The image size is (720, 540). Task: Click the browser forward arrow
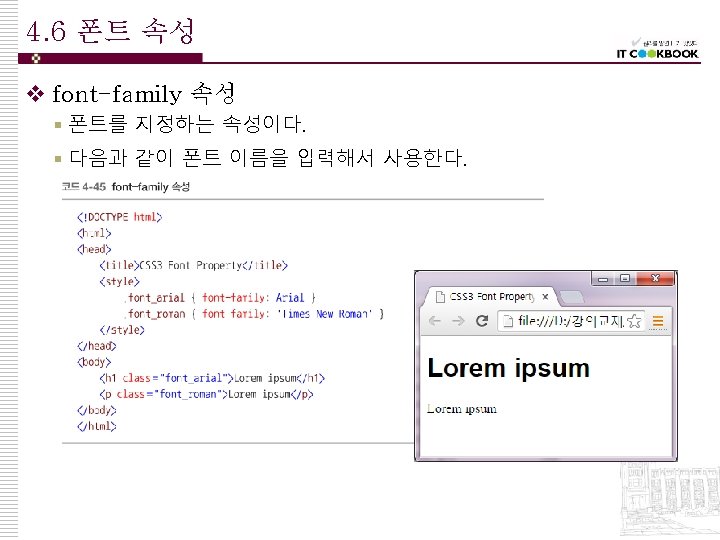tap(458, 321)
